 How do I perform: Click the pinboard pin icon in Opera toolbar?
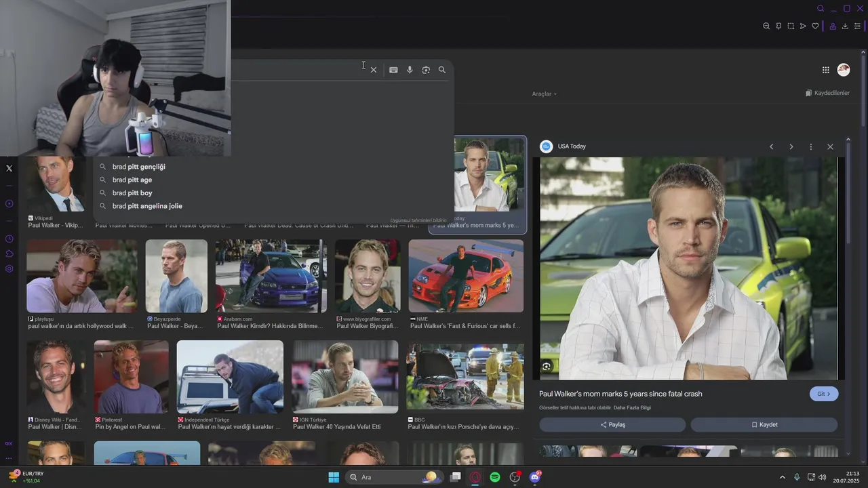pyautogui.click(x=778, y=26)
